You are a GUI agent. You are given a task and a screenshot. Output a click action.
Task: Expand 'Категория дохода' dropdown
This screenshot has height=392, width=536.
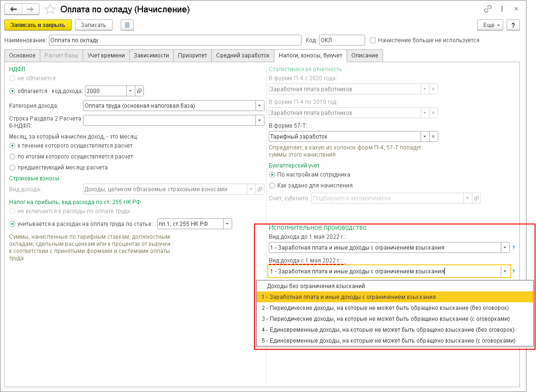point(259,106)
